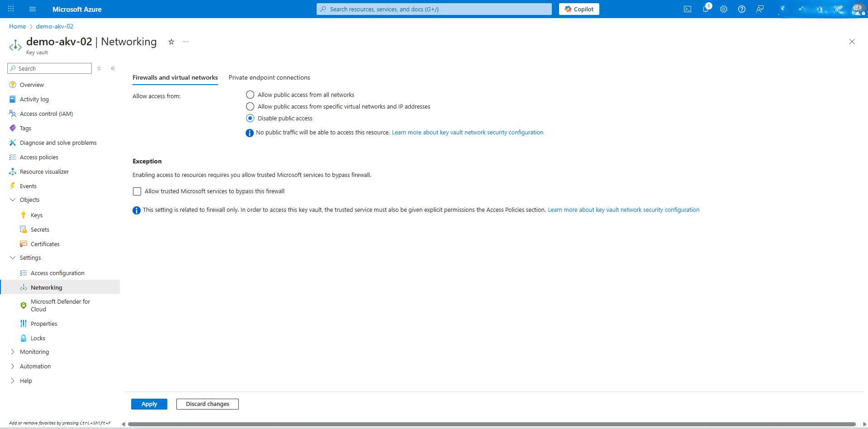868x429 pixels.
Task: Expand the Monitoring section
Action: [x=13, y=352]
